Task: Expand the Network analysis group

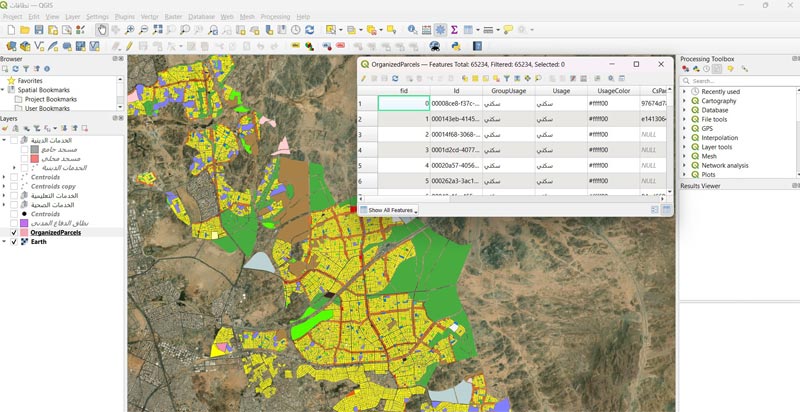Action: tap(685, 165)
